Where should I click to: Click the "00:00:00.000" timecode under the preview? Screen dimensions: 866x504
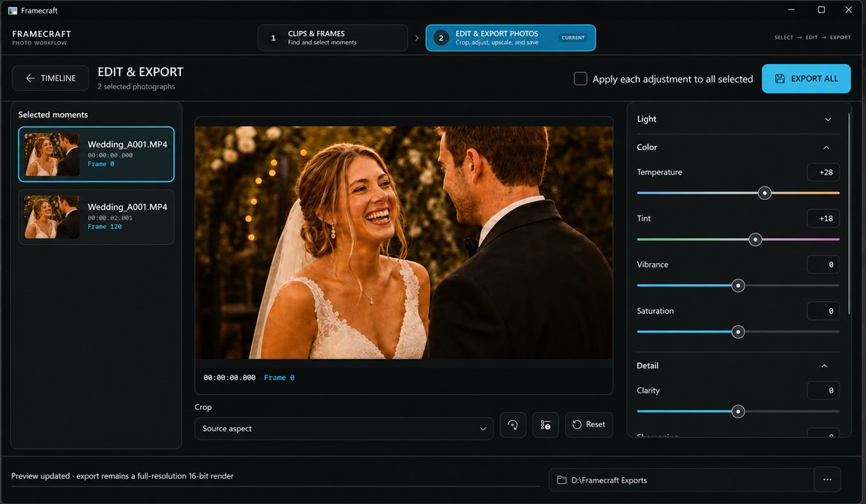[229, 378]
